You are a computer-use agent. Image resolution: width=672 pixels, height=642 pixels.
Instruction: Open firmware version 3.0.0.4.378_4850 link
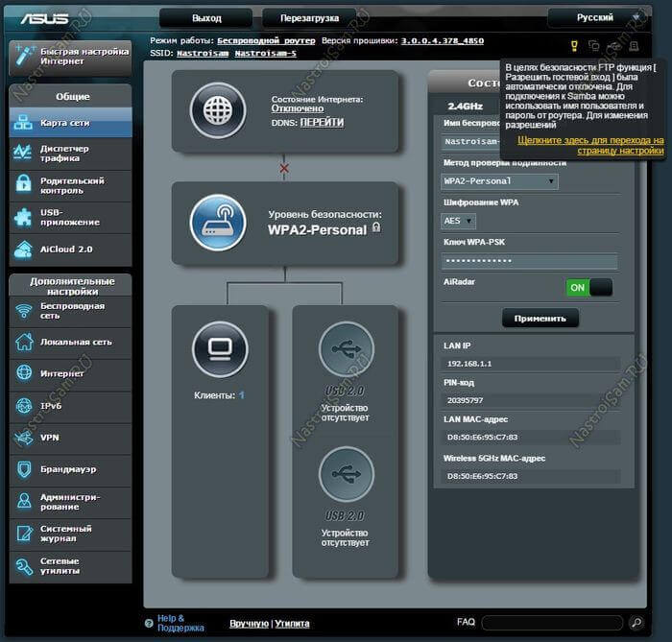(x=443, y=40)
